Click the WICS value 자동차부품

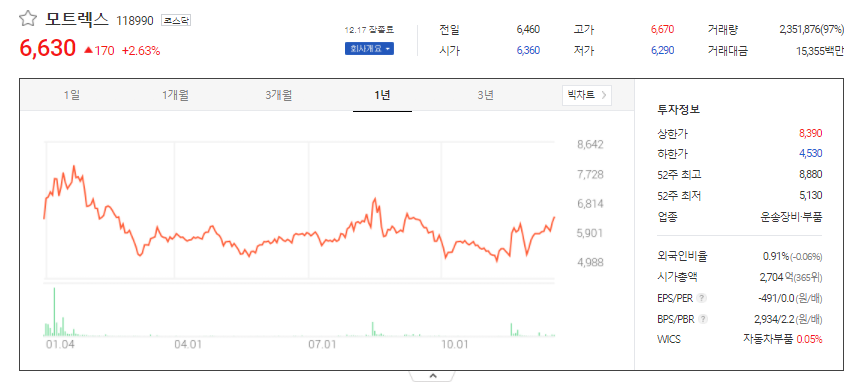tap(767, 339)
